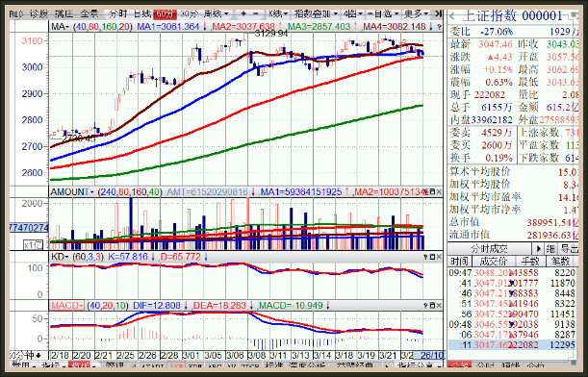Viewport: 588px width, 377px height.
Task: Click the 2730.45 low price label
Action: tap(78, 139)
